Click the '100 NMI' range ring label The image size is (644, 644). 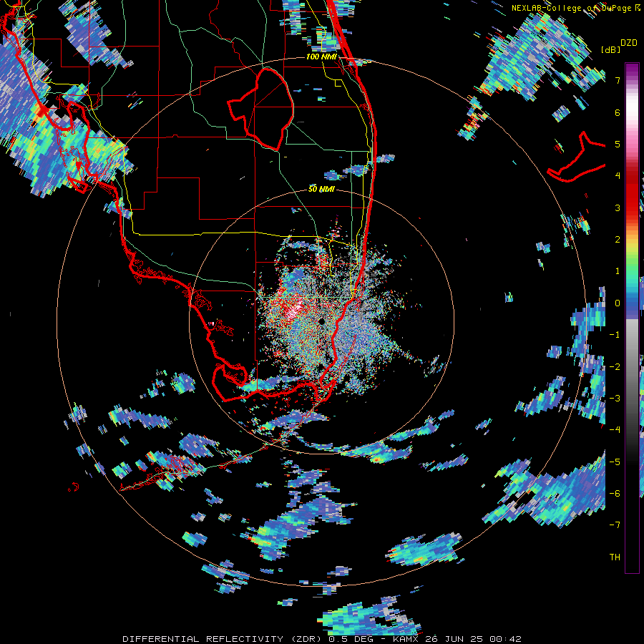pyautogui.click(x=321, y=57)
